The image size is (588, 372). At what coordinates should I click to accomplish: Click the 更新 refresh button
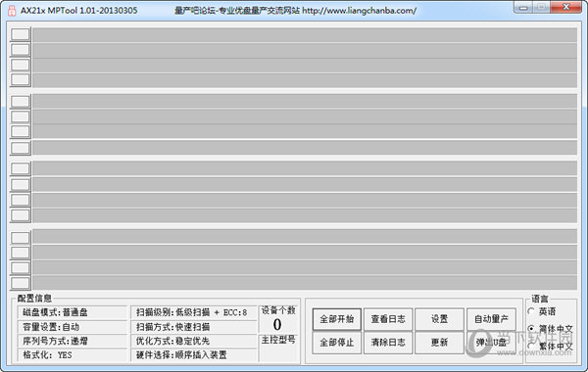pyautogui.click(x=439, y=343)
